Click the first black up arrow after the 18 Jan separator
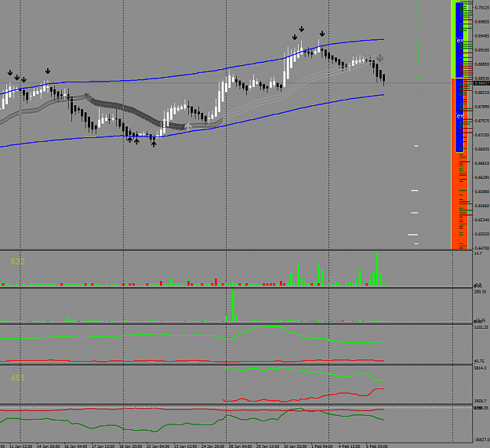 129,140
